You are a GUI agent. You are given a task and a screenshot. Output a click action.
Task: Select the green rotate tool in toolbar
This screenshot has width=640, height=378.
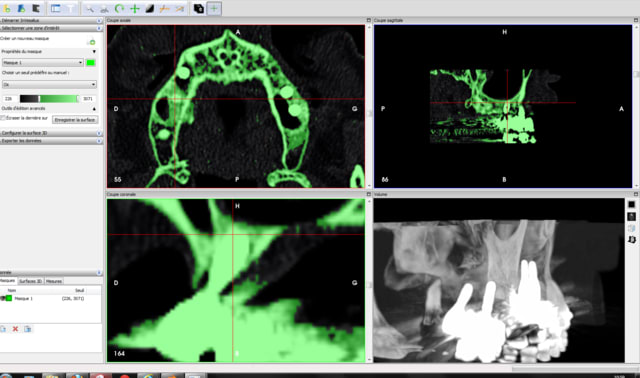(x=119, y=9)
